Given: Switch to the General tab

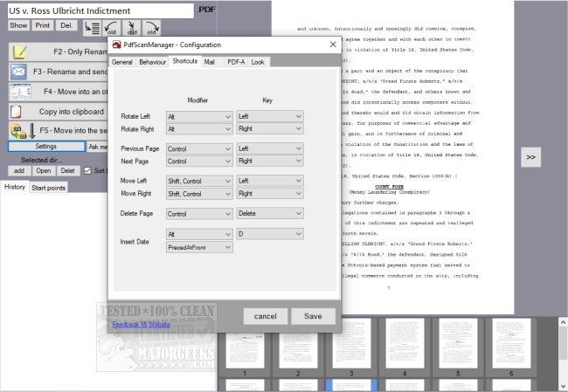Looking at the screenshot, I should (x=121, y=62).
